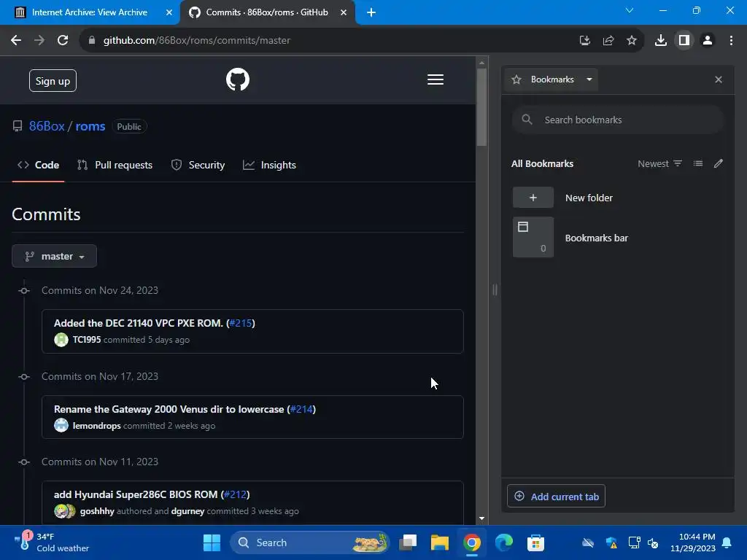Click New folder plus button
747x560 pixels.
[x=533, y=198]
